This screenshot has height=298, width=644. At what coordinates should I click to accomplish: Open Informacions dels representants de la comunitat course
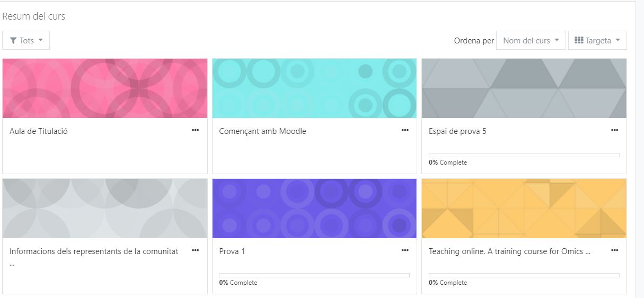(x=94, y=251)
